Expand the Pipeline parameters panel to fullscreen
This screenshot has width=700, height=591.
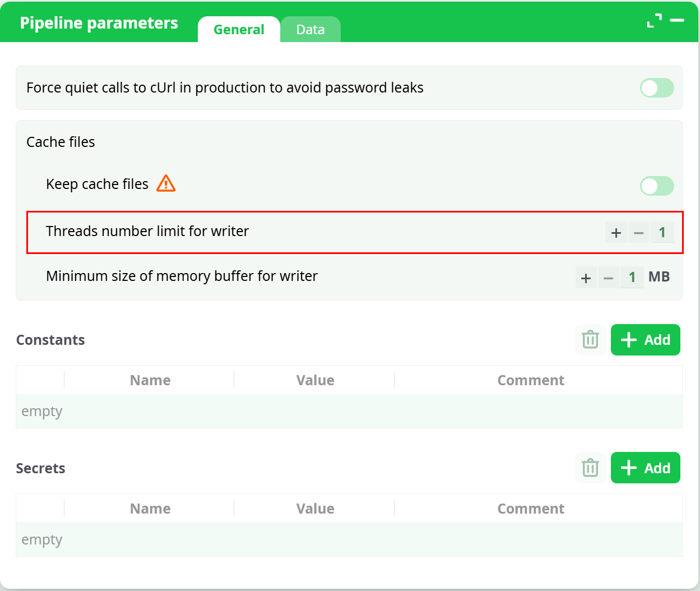pos(654,21)
